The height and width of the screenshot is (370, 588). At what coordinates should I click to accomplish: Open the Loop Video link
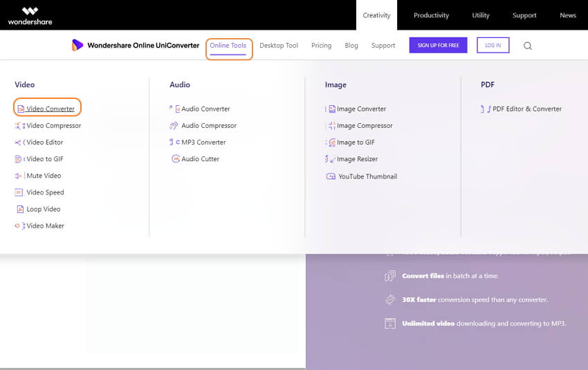tap(43, 209)
